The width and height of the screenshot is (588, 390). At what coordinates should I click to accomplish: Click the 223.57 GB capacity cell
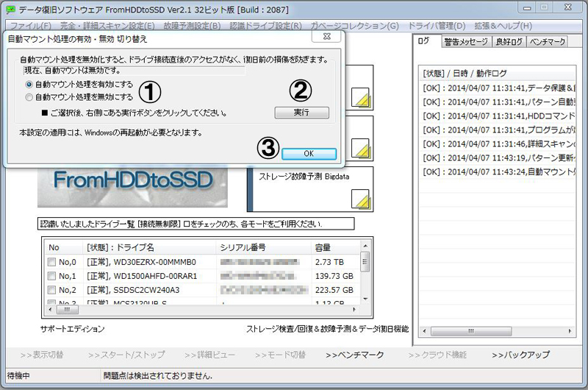coord(334,290)
